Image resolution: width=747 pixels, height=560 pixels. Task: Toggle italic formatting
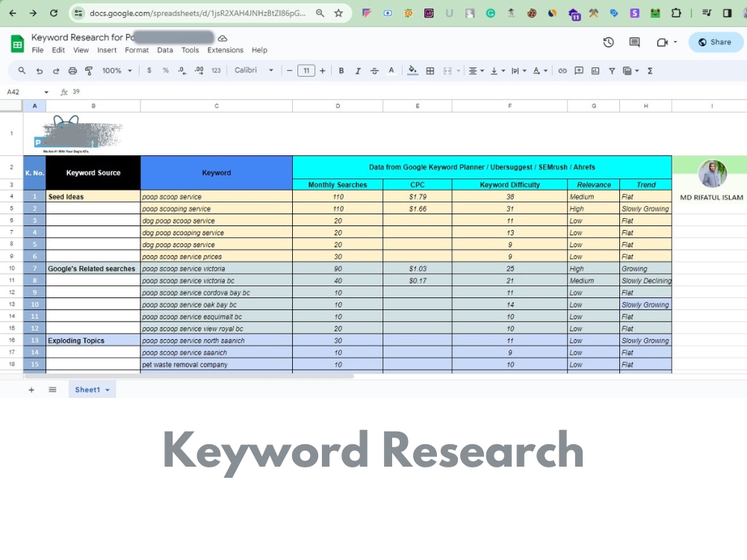click(357, 70)
